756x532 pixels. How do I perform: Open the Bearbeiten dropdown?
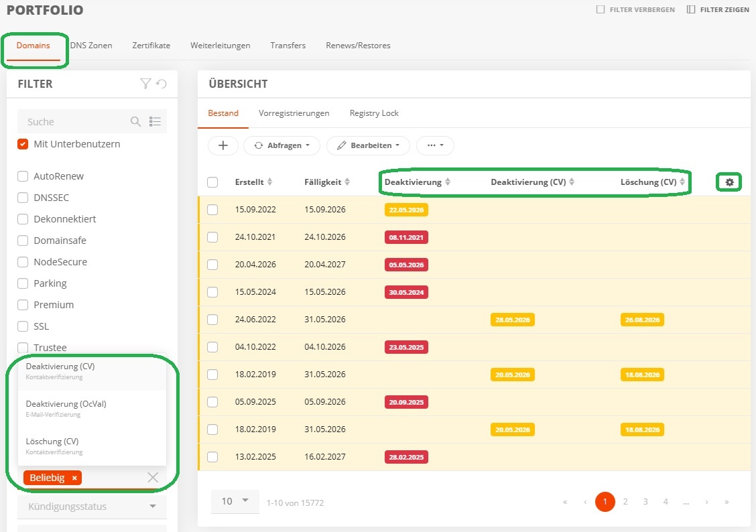pyautogui.click(x=368, y=145)
